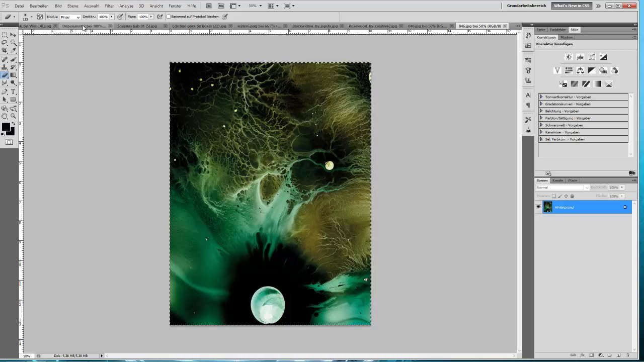
Task: Toggle lock image pixels brush icon
Action: click(x=560, y=196)
